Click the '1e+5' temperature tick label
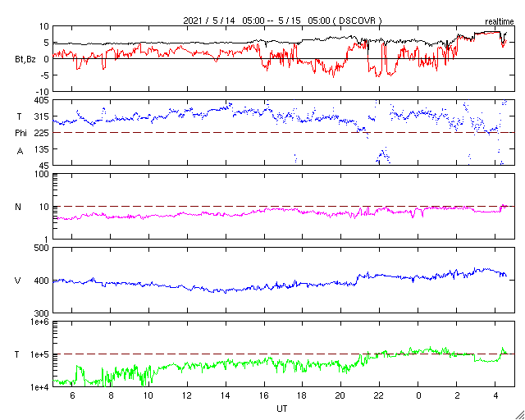525x420 pixels. coord(40,354)
